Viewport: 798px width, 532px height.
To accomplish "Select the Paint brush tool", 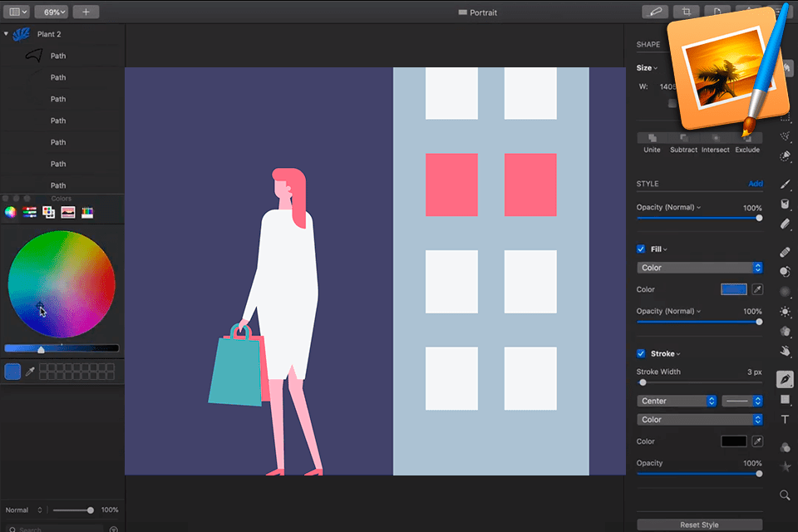I will coord(785,185).
